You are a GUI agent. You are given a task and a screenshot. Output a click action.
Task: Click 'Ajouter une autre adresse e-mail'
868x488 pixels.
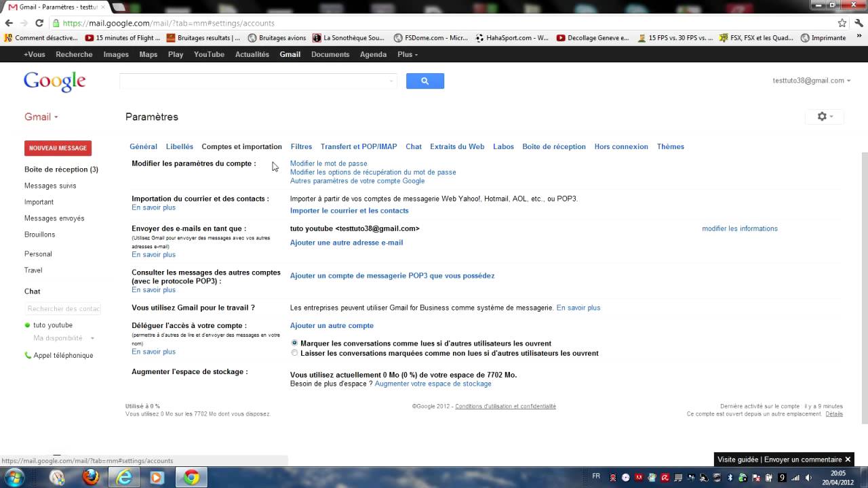[x=347, y=243]
